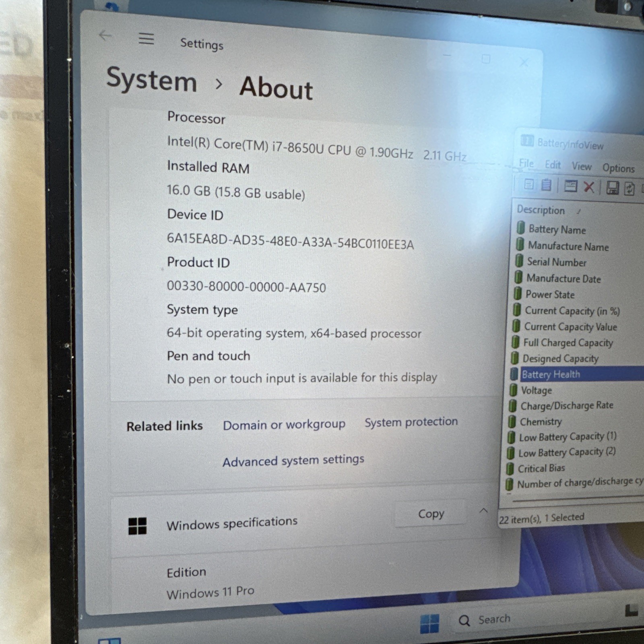Viewport: 644px width, 644px height.
Task: Click the taskbar icon right of Search
Action: 631,611
